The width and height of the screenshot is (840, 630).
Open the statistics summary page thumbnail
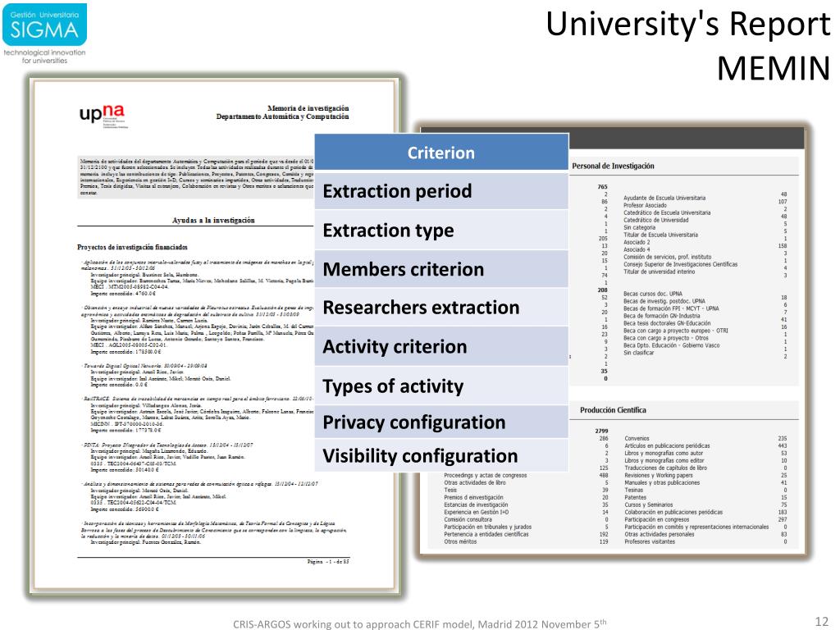coord(612,340)
